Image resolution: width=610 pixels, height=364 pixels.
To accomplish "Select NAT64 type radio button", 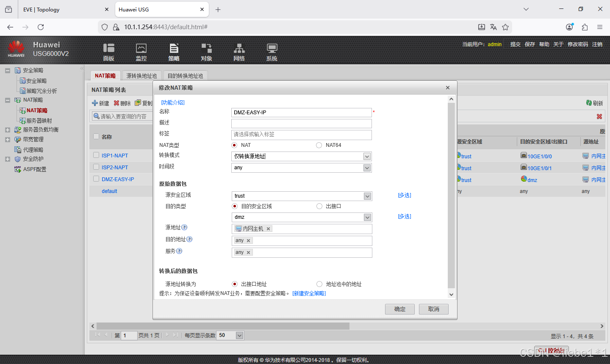I will [319, 145].
